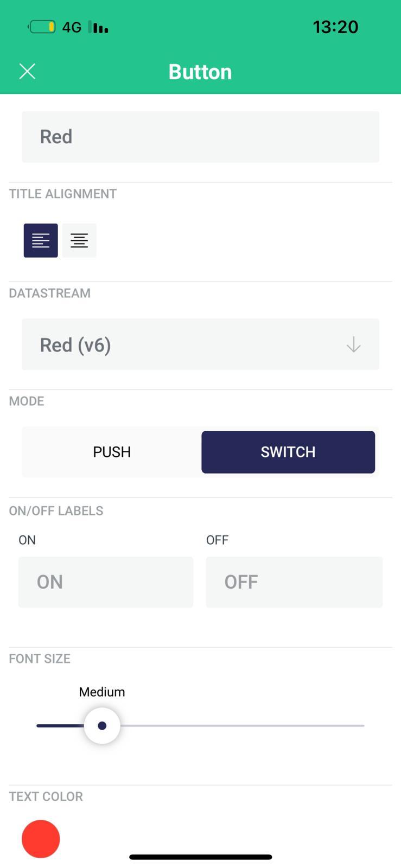Close the Button settings with X icon
Screen dimensions: 401x868
(x=27, y=71)
